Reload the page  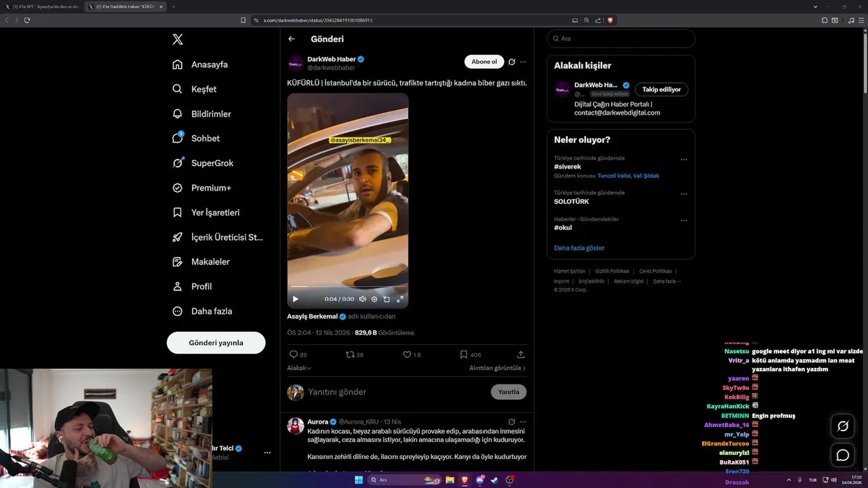pyautogui.click(x=27, y=20)
